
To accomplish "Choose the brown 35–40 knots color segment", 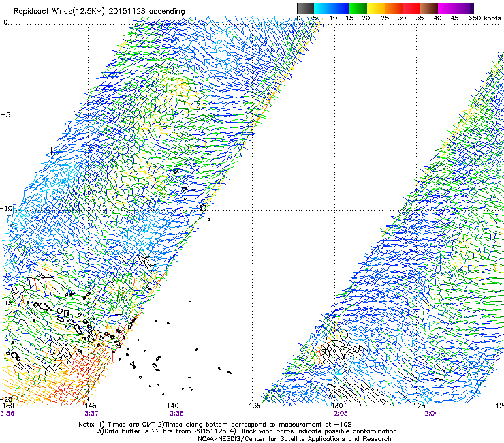I will 429,8.
